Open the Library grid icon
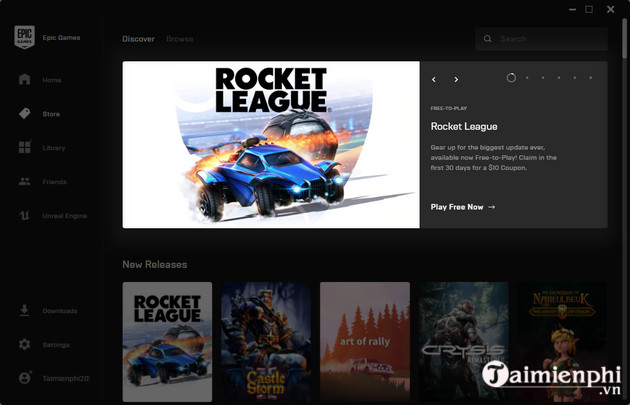Viewport: 630px width, 405px height. pos(25,147)
